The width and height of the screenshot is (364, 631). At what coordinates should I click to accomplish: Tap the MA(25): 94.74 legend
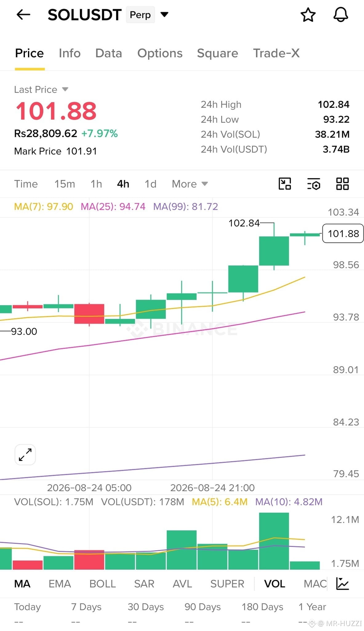[113, 206]
